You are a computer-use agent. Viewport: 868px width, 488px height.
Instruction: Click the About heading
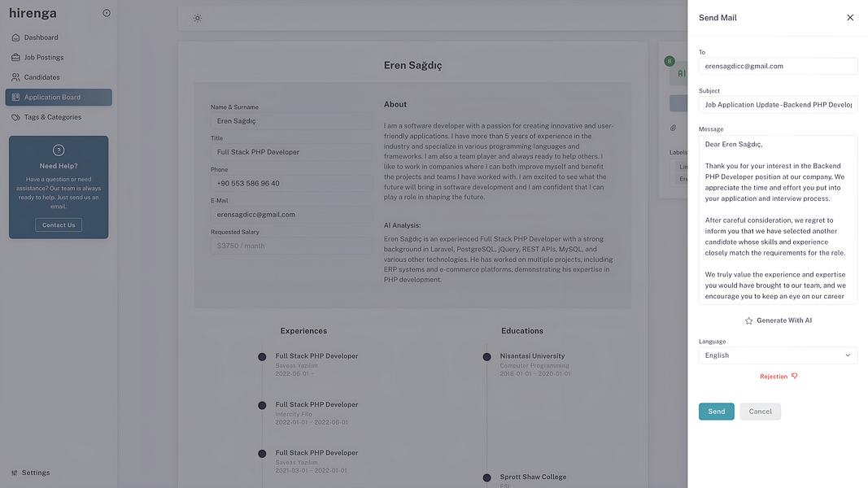(x=395, y=105)
